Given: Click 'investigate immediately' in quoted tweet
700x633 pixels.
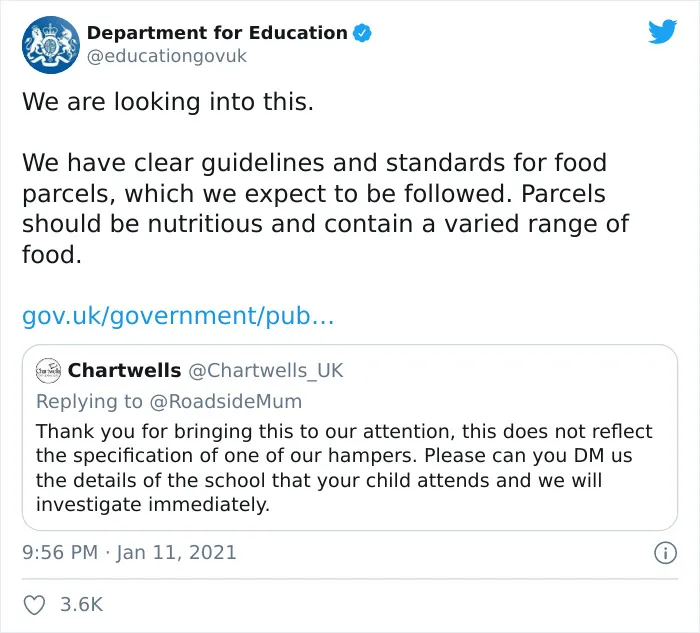Looking at the screenshot, I should click(153, 505).
